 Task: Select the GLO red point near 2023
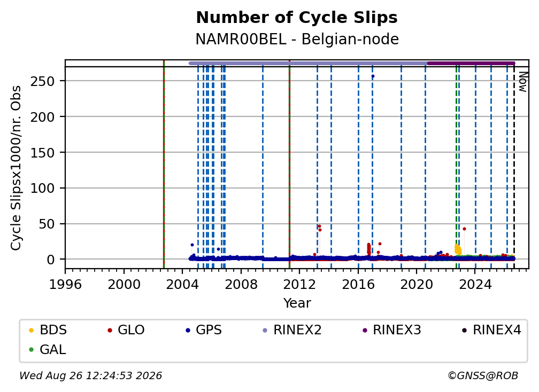coord(464,229)
